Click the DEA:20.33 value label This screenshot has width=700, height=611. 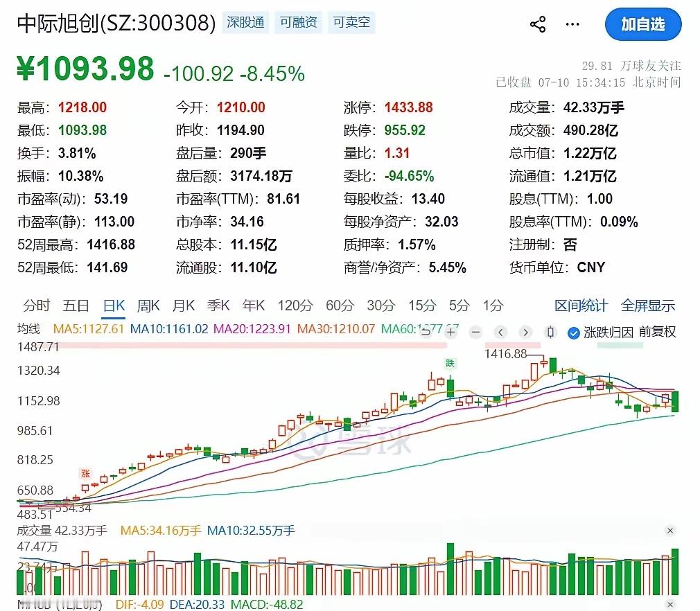coord(197,605)
